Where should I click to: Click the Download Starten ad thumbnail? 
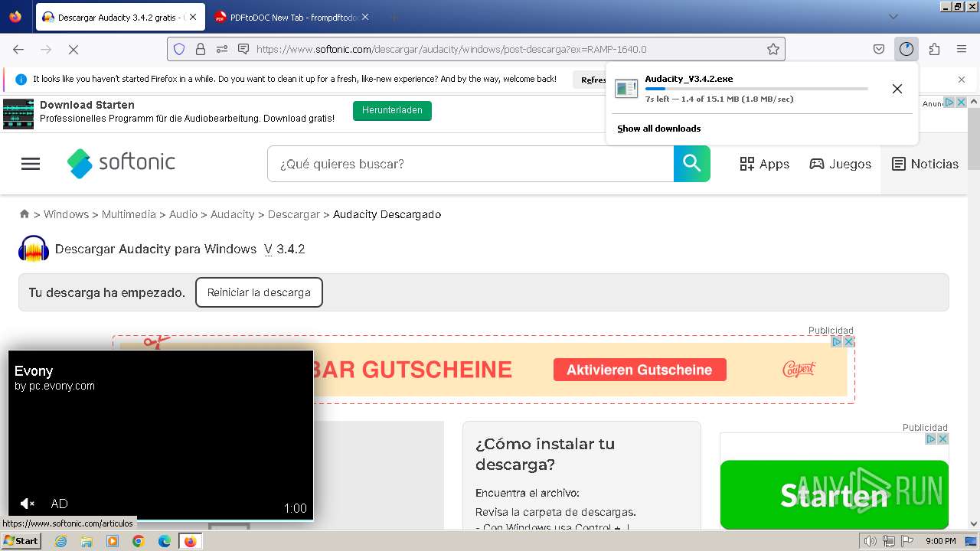18,113
